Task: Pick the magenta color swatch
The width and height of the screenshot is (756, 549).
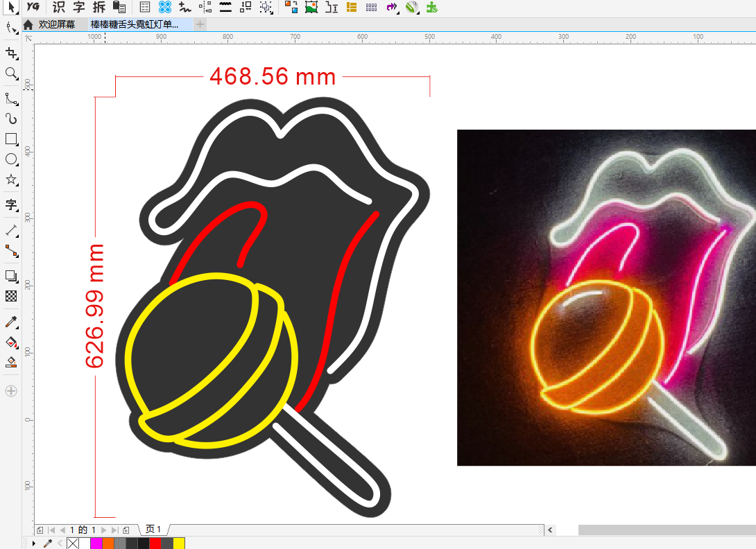Action: pos(96,543)
